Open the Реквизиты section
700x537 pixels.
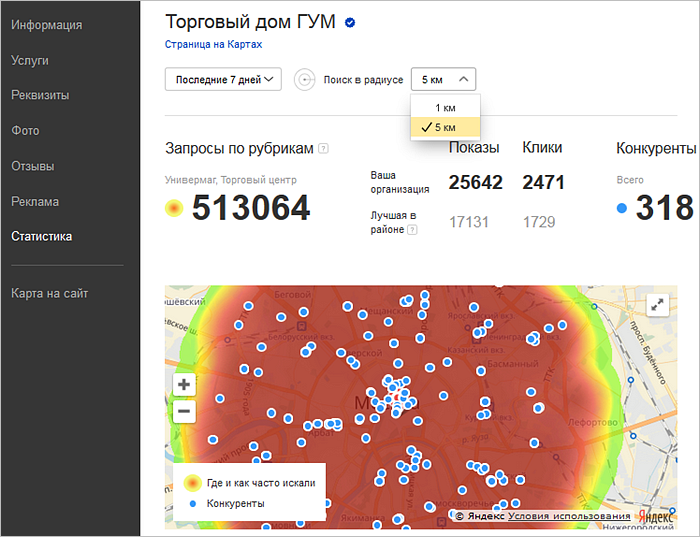[x=40, y=95]
